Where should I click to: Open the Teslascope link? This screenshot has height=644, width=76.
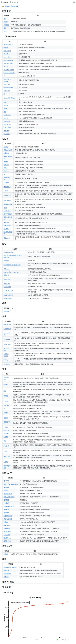[7, 121]
